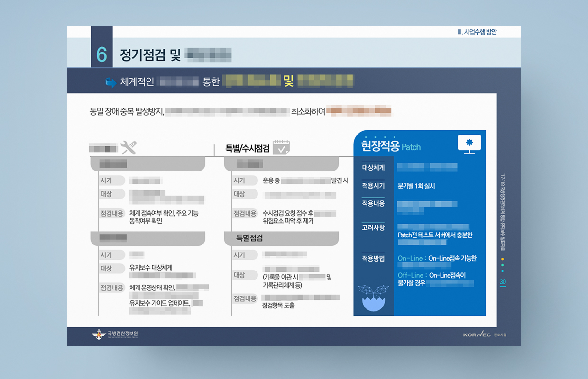The image size is (588, 379).
Task: Click the 'Off-Line : On-Line접속이' line
Action: click(x=432, y=275)
